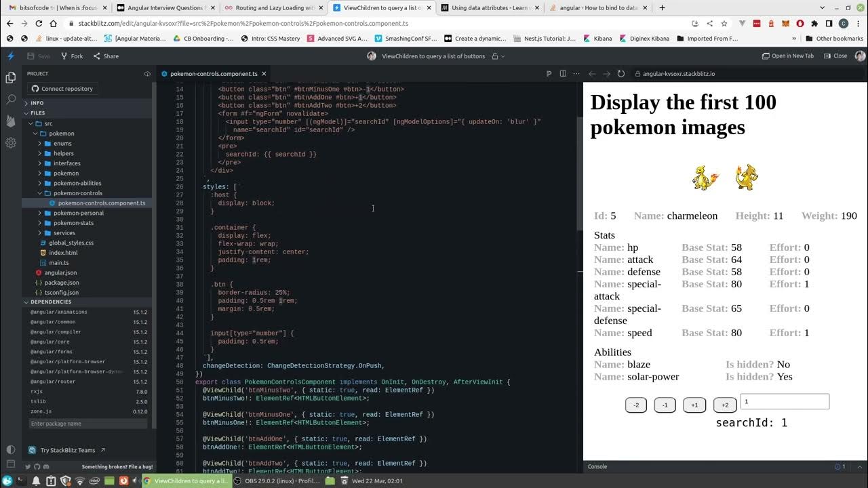Click Try StackBlitz Teams link
Viewport: 868px width, 488px height.
pyautogui.click(x=67, y=450)
